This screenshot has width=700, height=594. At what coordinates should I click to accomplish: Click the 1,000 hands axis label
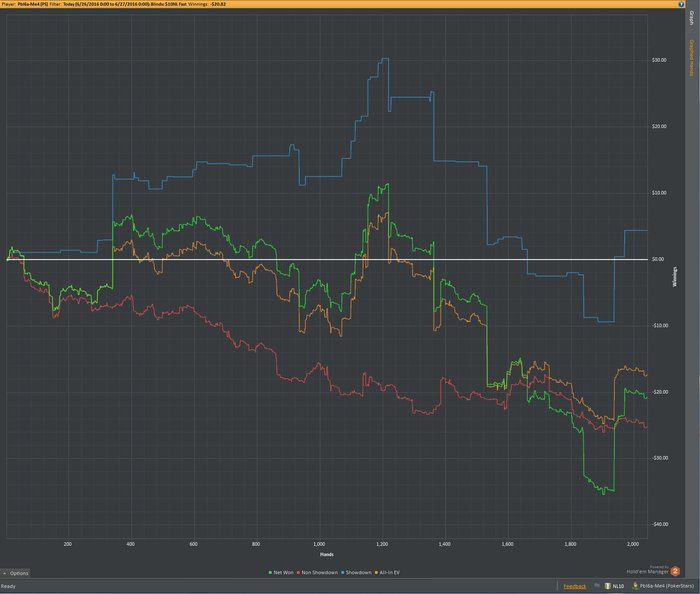tap(319, 544)
